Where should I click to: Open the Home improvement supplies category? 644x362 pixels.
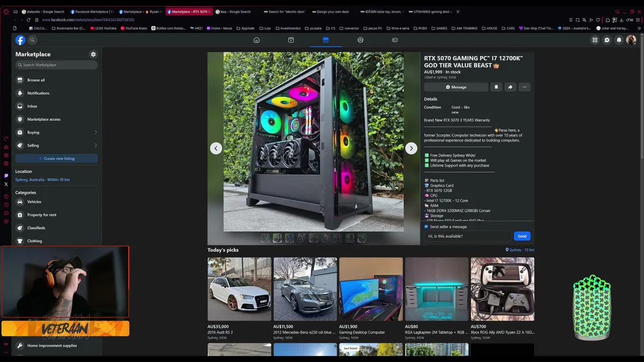pos(56,345)
